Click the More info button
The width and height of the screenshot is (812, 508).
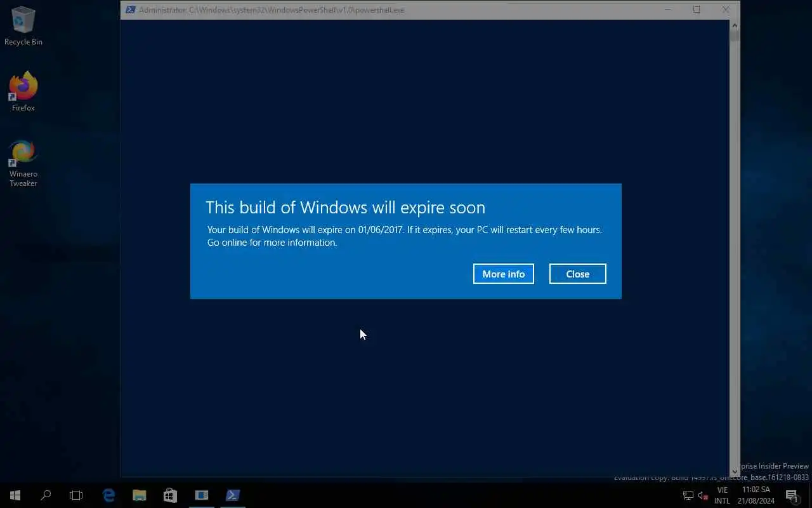503,274
